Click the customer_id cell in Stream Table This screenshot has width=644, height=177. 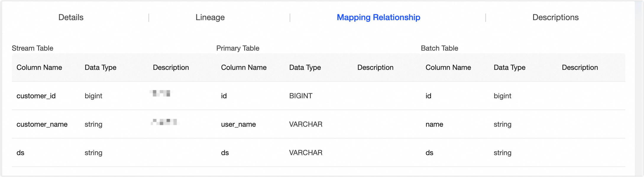[36, 96]
